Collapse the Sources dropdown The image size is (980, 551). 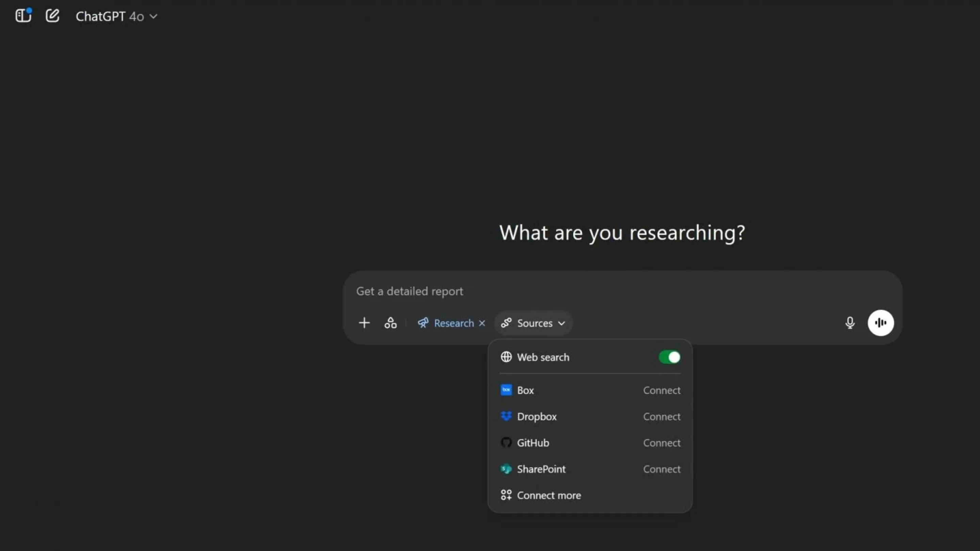[x=533, y=323]
